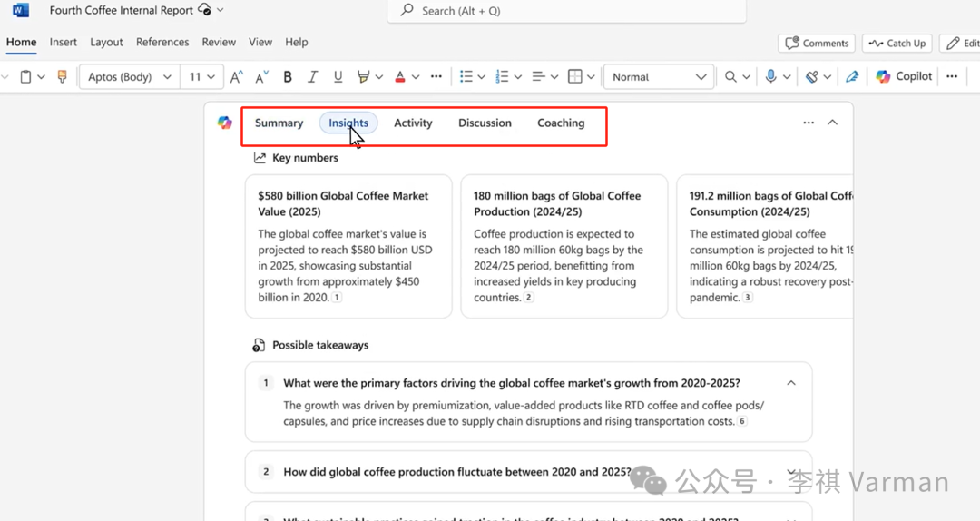The height and width of the screenshot is (521, 980).
Task: Increase font size with grow icon
Action: (x=236, y=77)
